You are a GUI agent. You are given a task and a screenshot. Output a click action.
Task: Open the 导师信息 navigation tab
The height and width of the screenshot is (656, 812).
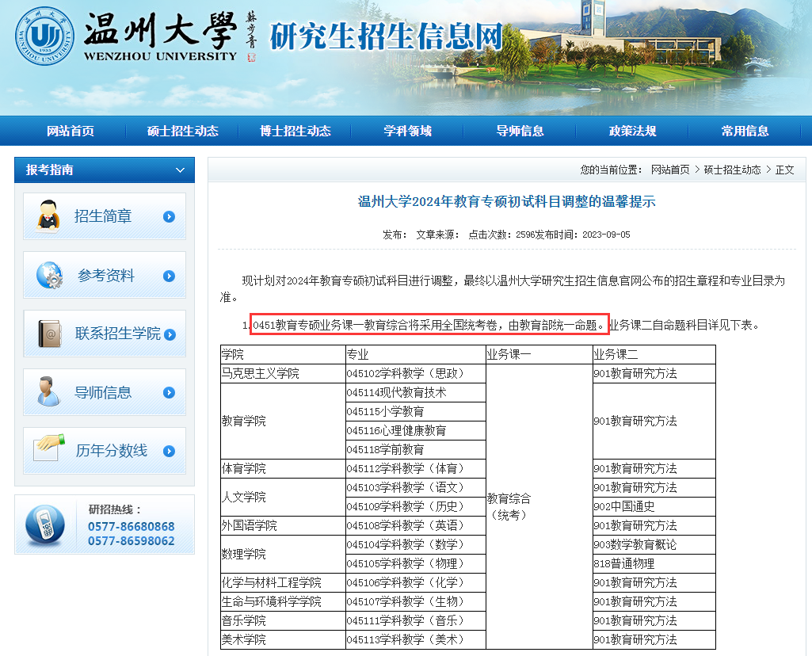coord(520,131)
